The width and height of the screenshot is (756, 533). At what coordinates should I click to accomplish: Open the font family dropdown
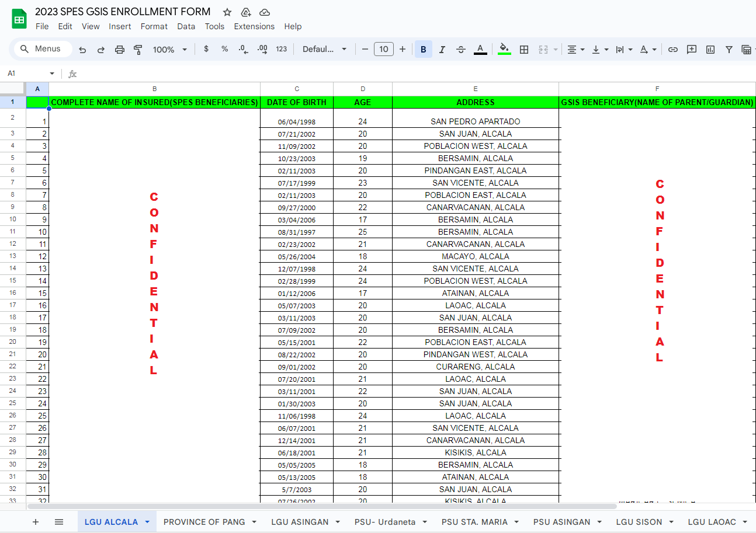tap(324, 50)
